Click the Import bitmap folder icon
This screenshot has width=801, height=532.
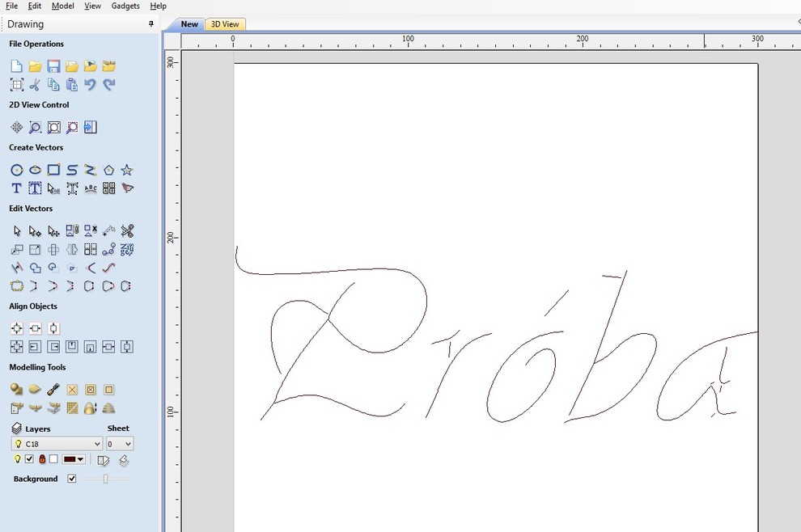coord(91,66)
